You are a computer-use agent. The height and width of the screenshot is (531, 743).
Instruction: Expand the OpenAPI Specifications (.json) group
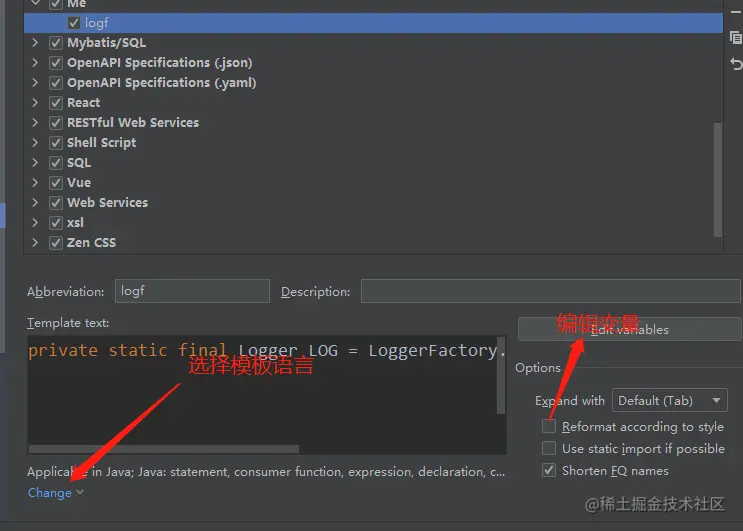click(x=35, y=63)
